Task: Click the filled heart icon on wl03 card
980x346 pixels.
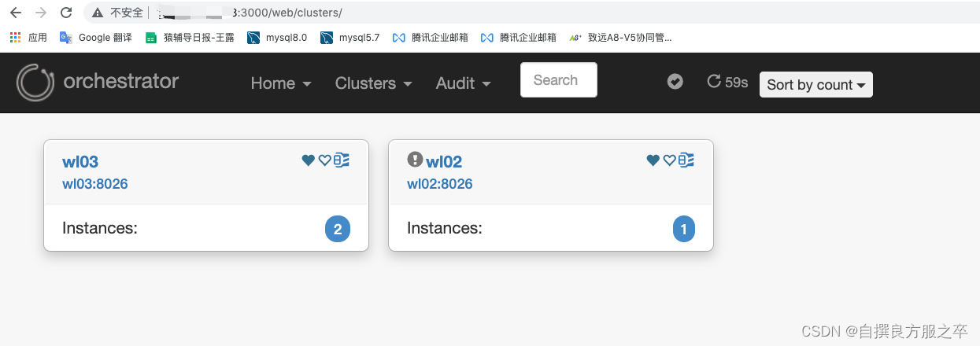Action: pyautogui.click(x=309, y=160)
